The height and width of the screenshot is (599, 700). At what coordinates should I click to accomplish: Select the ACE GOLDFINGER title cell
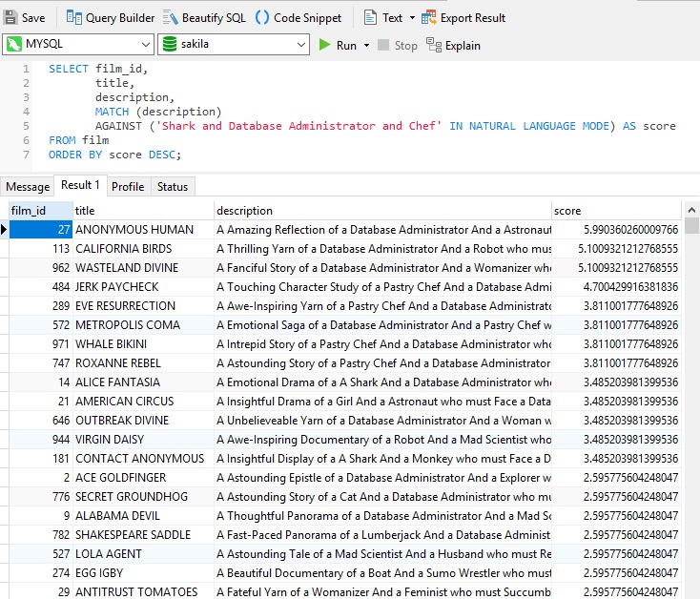pyautogui.click(x=143, y=478)
